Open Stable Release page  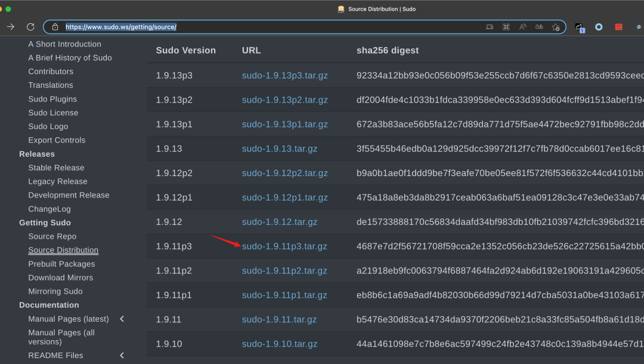click(x=56, y=168)
